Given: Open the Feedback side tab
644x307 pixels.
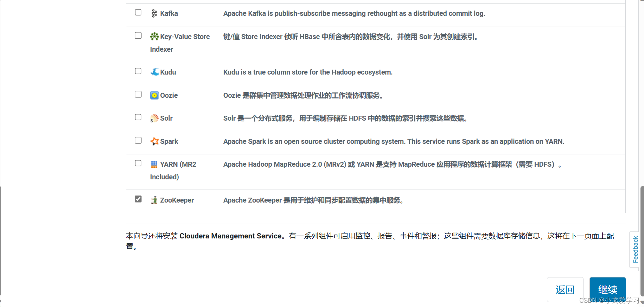Looking at the screenshot, I should pyautogui.click(x=635, y=249).
